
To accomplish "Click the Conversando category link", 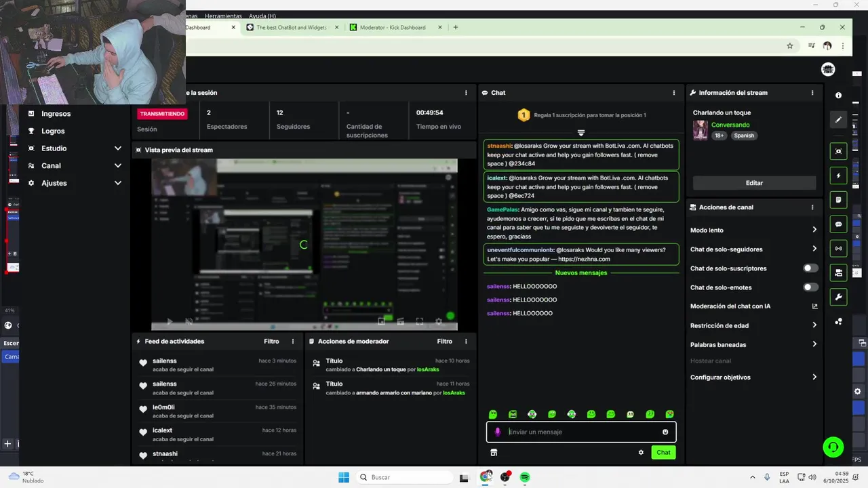I will pyautogui.click(x=730, y=125).
